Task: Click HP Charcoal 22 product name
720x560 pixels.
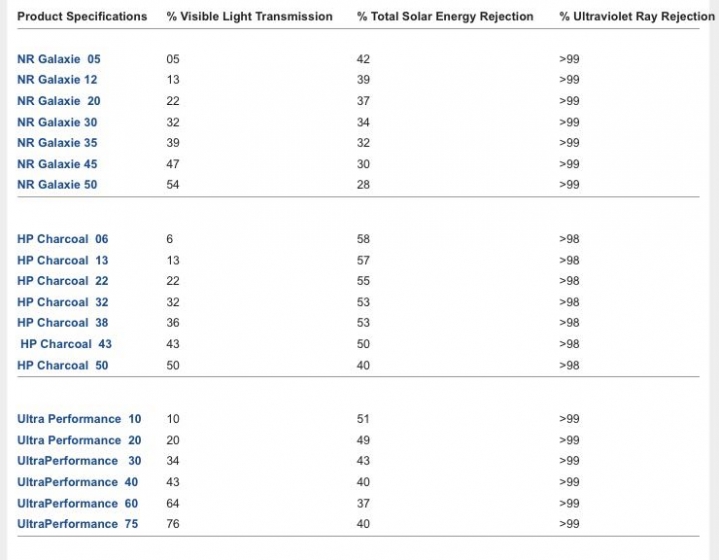Action: [63, 281]
